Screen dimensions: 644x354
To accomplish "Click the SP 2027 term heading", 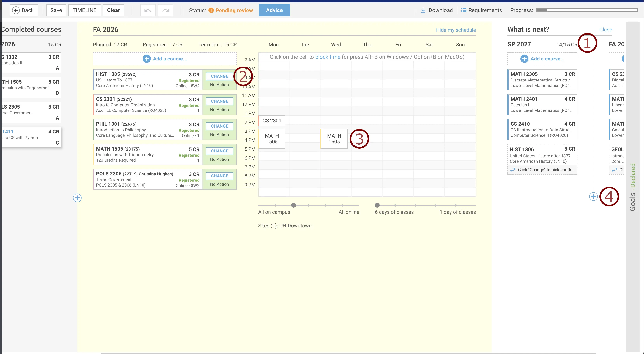I will click(519, 44).
